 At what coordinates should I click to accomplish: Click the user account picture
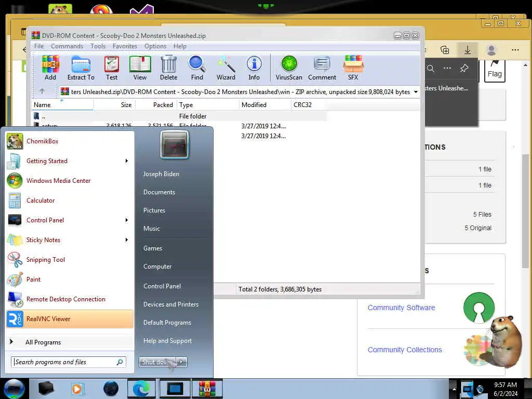click(x=175, y=145)
